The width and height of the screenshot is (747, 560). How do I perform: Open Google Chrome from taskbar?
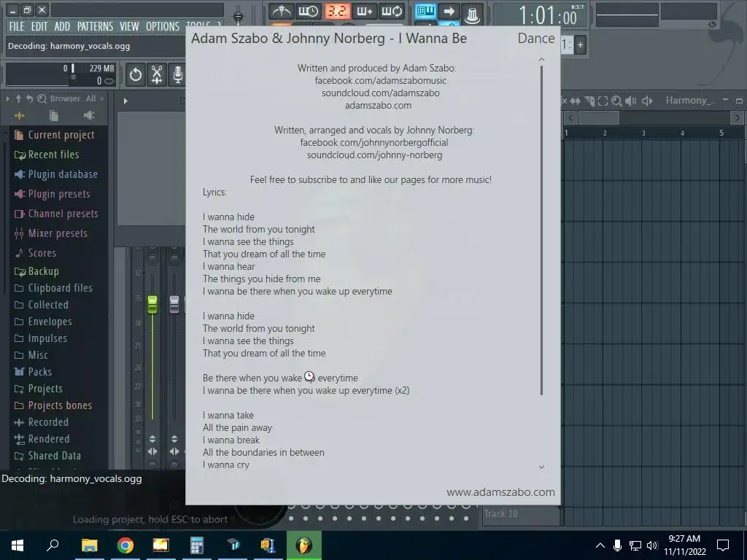[x=125, y=545]
